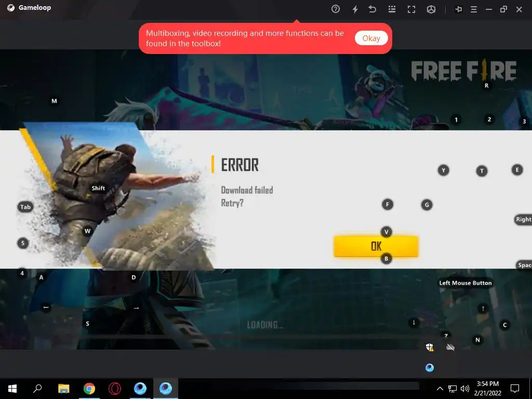Click the Right key overlay label
Image resolution: width=532 pixels, height=399 pixels.
[524, 220]
